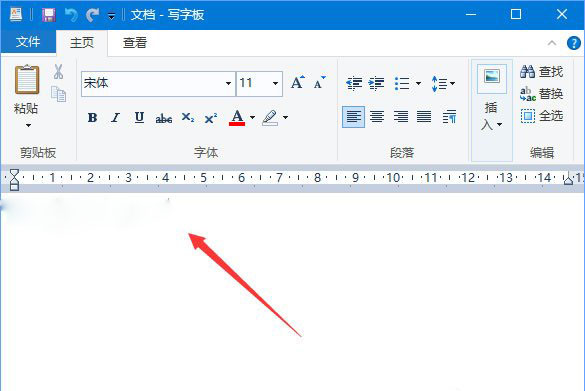585x391 pixels.
Task: Toggle strikethrough formatting
Action: click(x=164, y=119)
